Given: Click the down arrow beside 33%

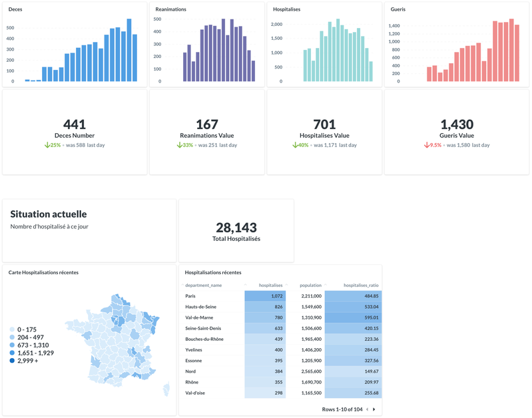Looking at the screenshot, I should (179, 145).
